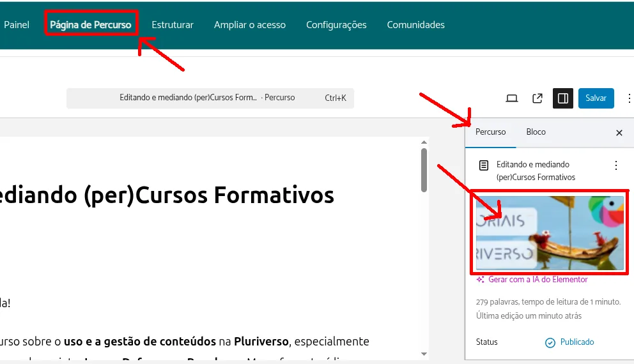This screenshot has width=634, height=364.
Task: Open Configurações in the top navigation
Action: (x=336, y=25)
